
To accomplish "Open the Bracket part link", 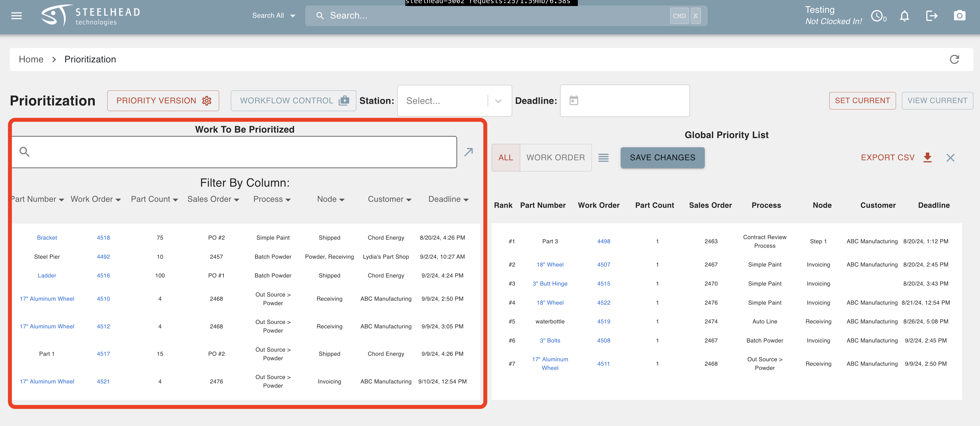I will coord(47,238).
